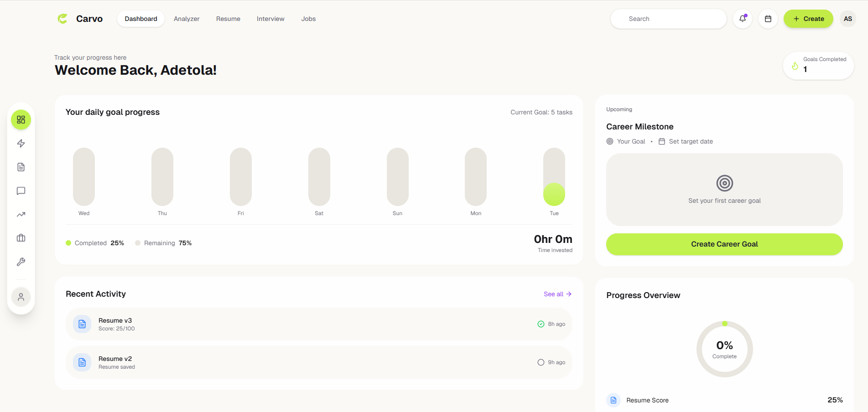Viewport: 868px width, 412px height.
Task: Click the target icon beside Your Goal
Action: 609,141
